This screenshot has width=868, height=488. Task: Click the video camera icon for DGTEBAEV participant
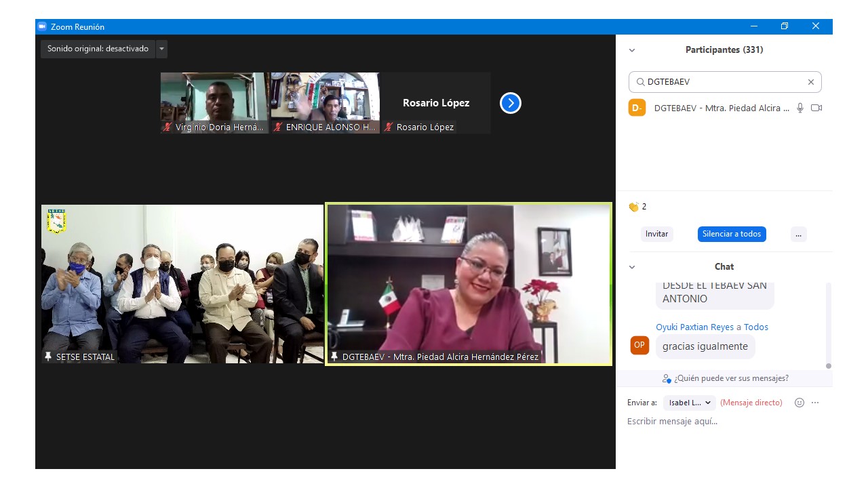point(816,108)
